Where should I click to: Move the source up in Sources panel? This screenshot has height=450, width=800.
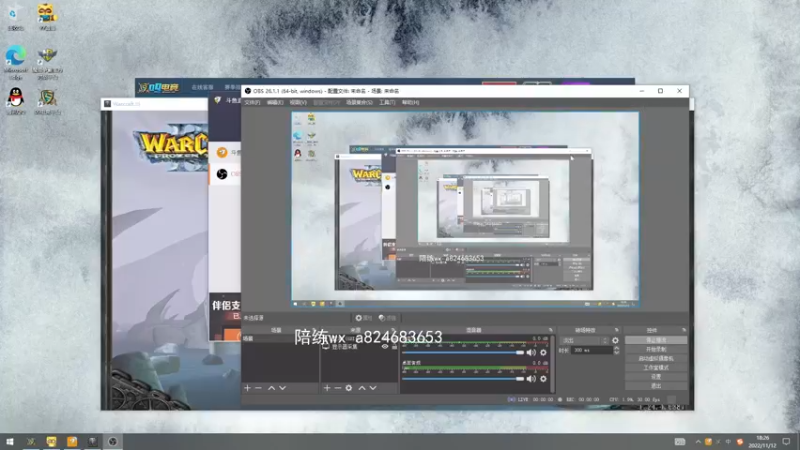coord(362,388)
